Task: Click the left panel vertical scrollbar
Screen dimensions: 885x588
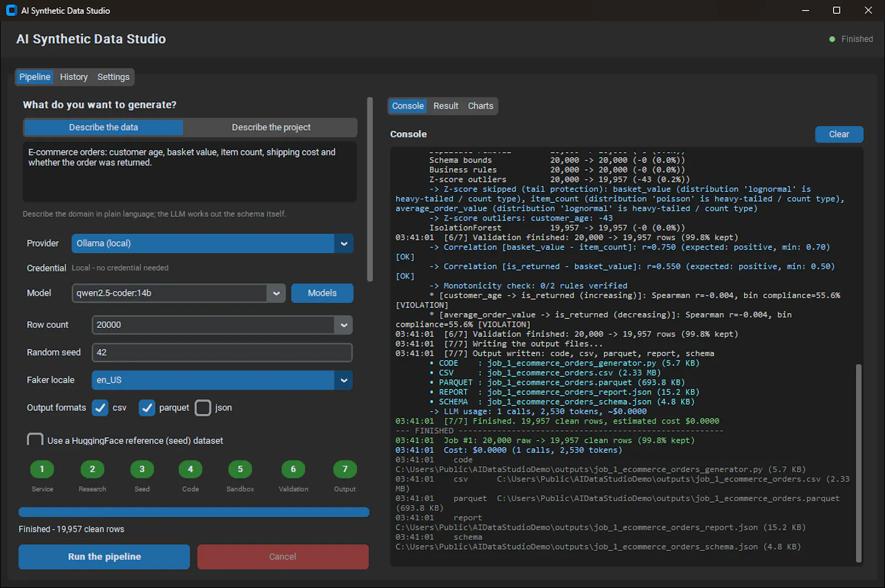Action: [370, 189]
